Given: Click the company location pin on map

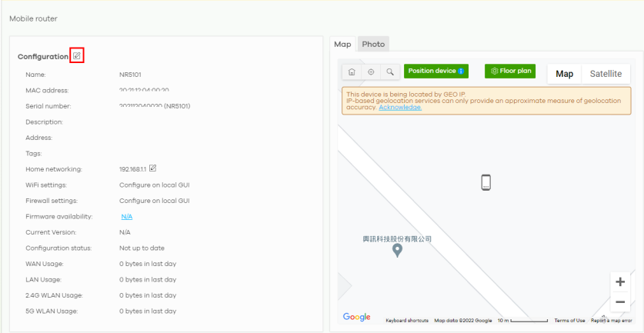Looking at the screenshot, I should [x=397, y=250].
